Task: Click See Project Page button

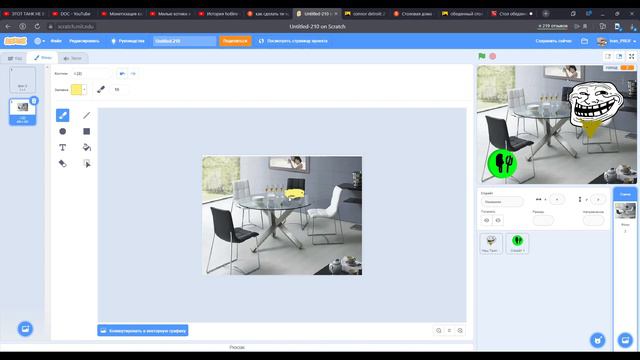Action: tap(293, 41)
